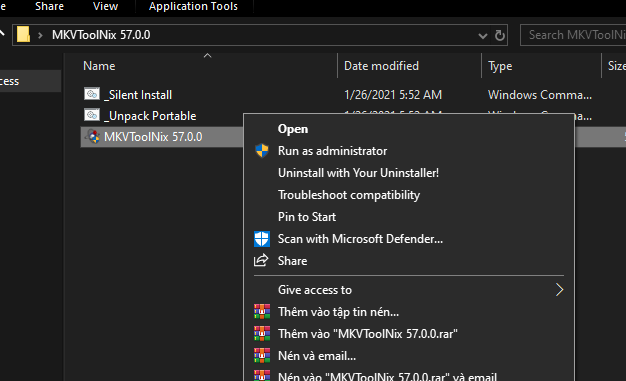The image size is (626, 381).
Task: Click the folder icon in the address bar
Action: 24,35
